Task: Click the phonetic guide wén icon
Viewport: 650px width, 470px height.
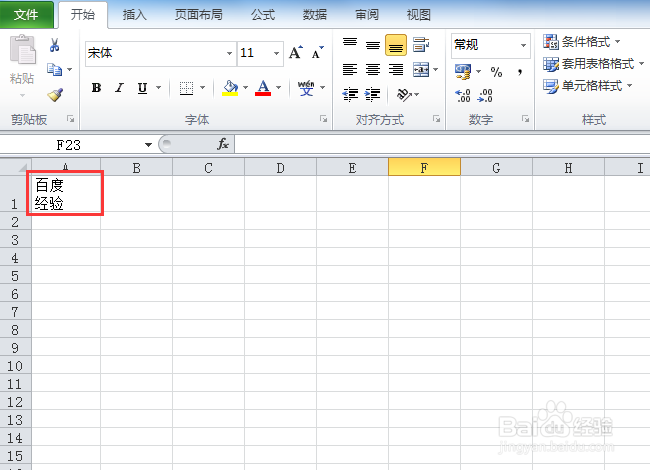Action: tap(306, 88)
